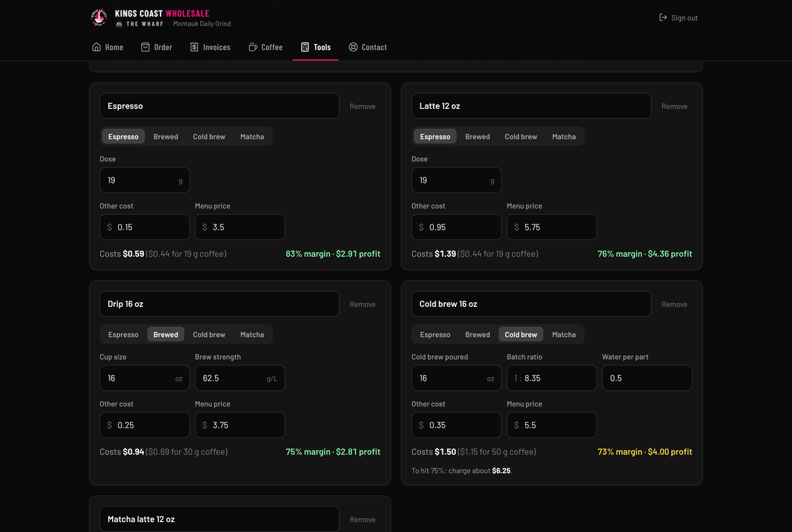The image size is (792, 532).
Task: Click the Order bag icon
Action: click(x=145, y=47)
